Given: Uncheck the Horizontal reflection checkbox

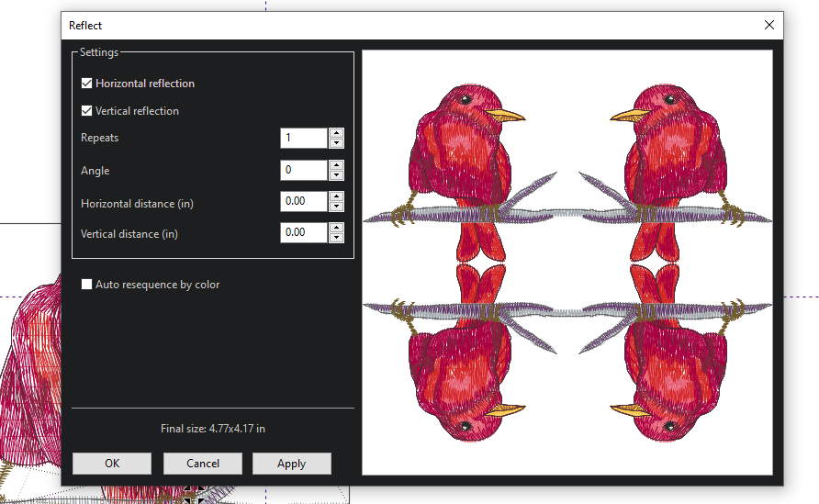Looking at the screenshot, I should (86, 83).
